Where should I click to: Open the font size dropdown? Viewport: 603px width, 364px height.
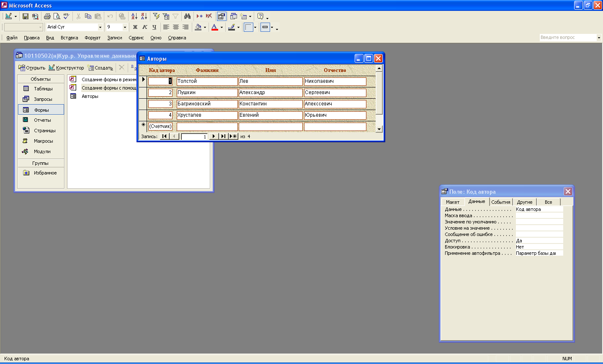coord(125,27)
